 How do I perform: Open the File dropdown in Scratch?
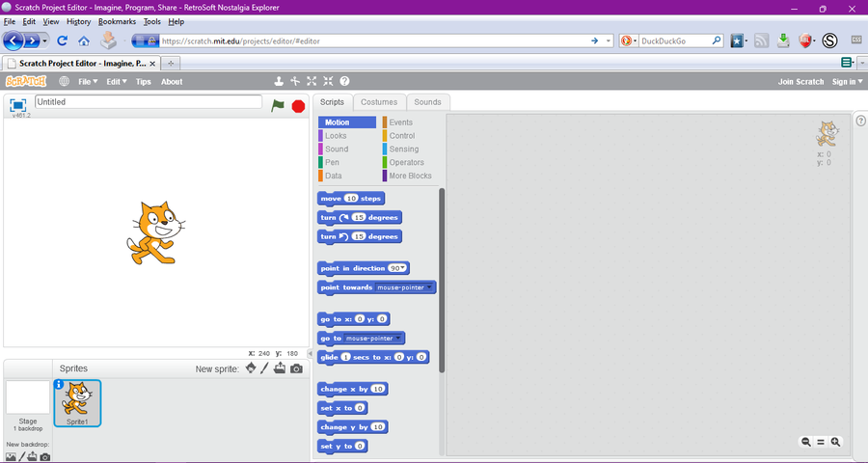point(88,81)
